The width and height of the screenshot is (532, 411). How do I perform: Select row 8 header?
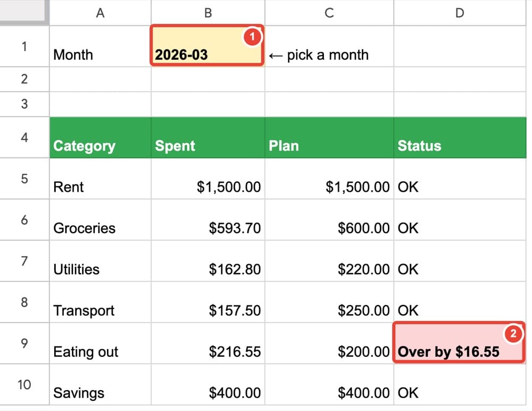click(24, 302)
